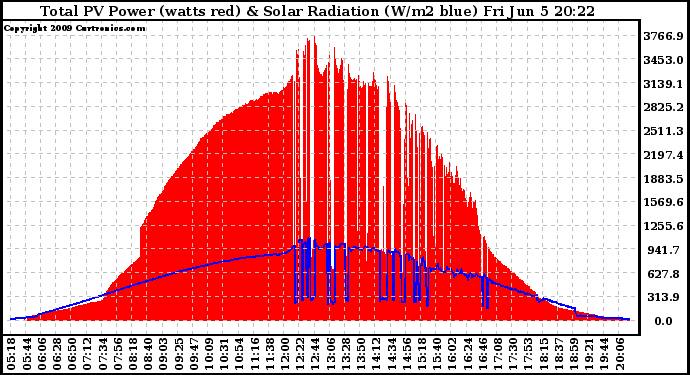Pick the 06:28 time label
This screenshot has height=375, width=690.
(x=56, y=354)
